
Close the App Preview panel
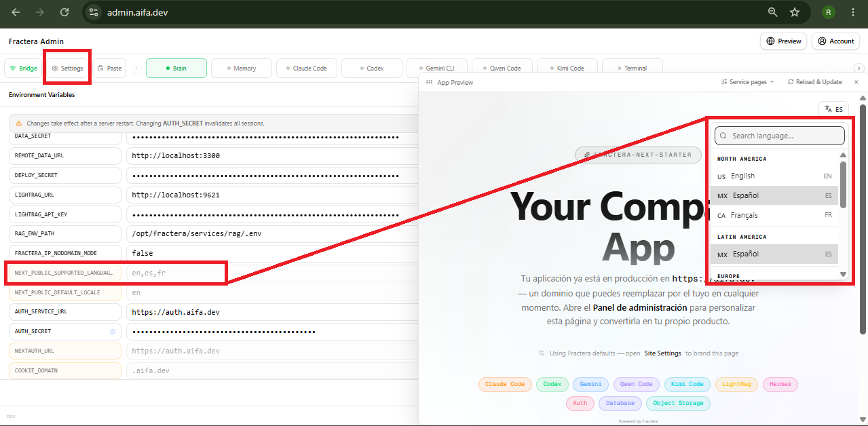[856, 82]
